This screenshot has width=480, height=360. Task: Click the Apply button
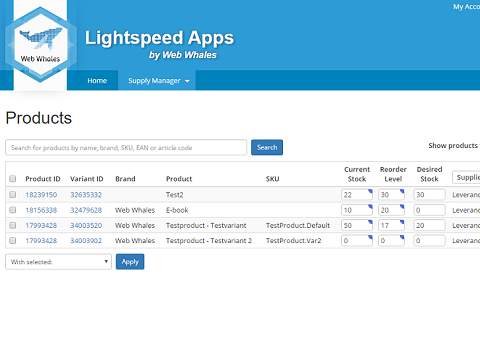coord(130,262)
